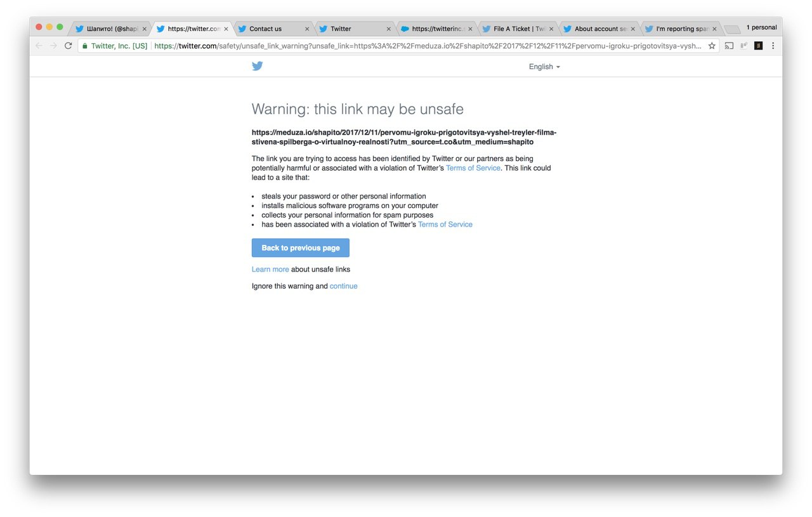The width and height of the screenshot is (812, 517).
Task: Reload the page with the refresh icon
Action: pos(69,46)
